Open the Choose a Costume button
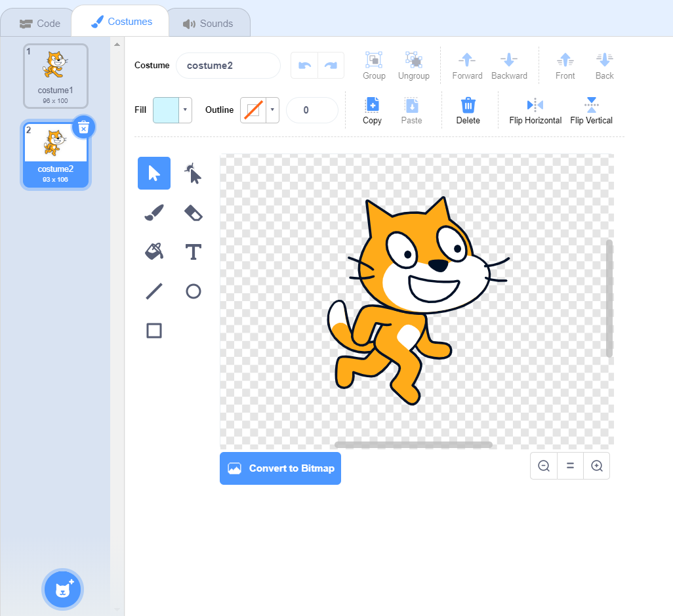This screenshot has width=673, height=616. pyautogui.click(x=63, y=589)
